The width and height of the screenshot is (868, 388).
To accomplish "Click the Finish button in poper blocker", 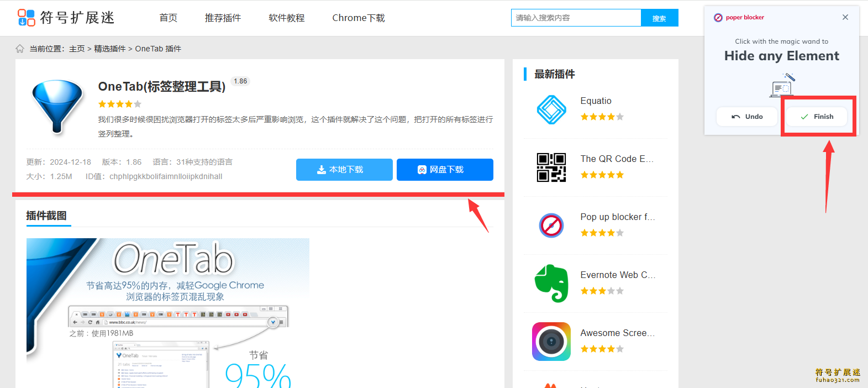I will 817,117.
